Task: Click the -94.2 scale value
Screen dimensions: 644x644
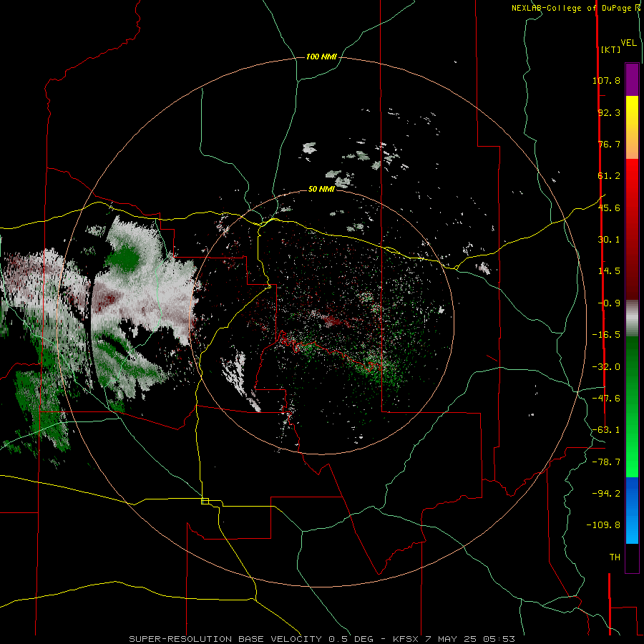Action: pos(606,493)
